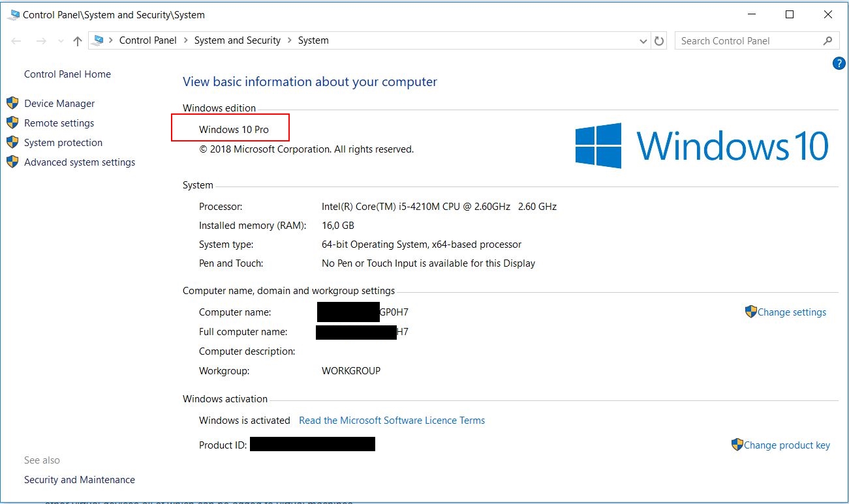The height and width of the screenshot is (504, 849).
Task: Click the 2018 Microsoft Corporation copyright text
Action: coord(307,149)
